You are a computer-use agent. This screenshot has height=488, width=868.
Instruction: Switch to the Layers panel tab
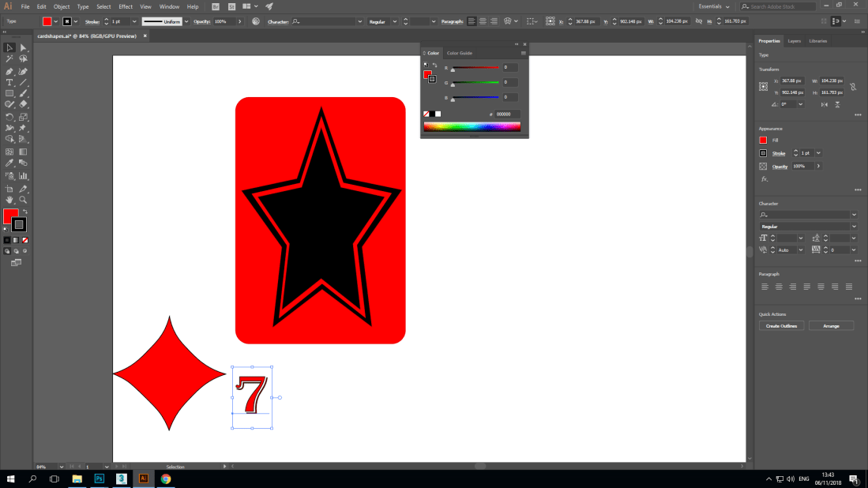point(795,40)
